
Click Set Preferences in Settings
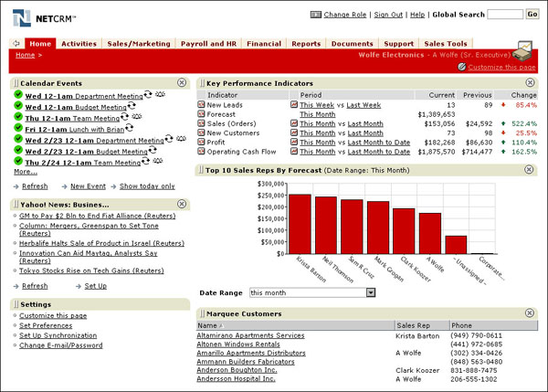click(46, 325)
